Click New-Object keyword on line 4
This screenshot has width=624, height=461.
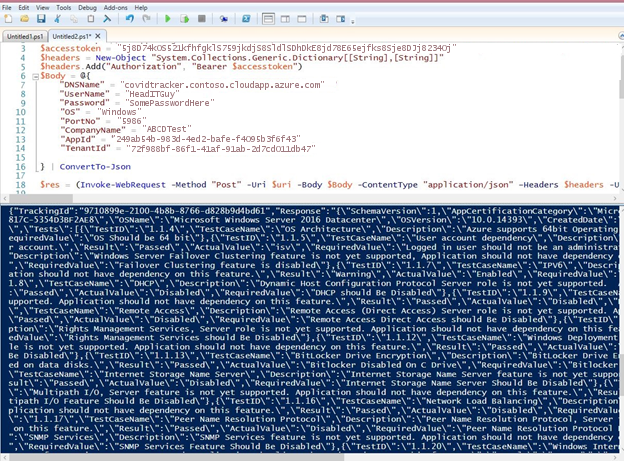click(x=121, y=58)
